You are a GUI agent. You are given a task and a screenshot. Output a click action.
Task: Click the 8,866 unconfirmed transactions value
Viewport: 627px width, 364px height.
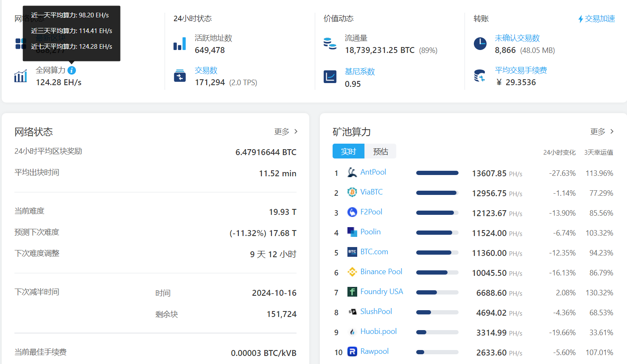[505, 50]
